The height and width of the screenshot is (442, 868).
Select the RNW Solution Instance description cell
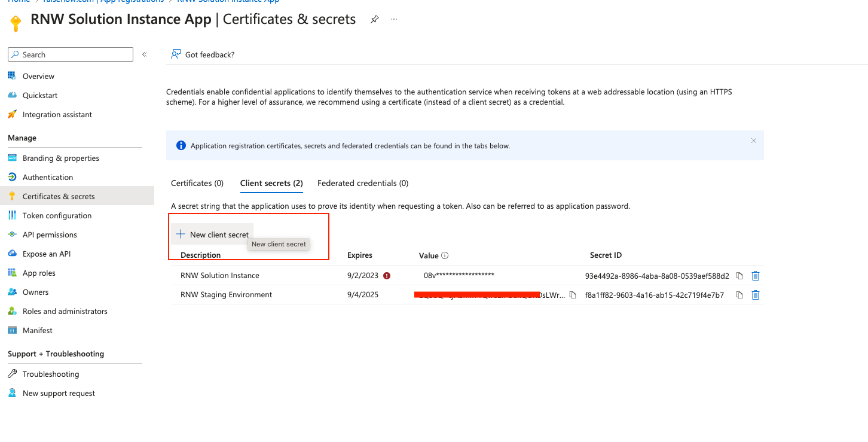pos(220,276)
